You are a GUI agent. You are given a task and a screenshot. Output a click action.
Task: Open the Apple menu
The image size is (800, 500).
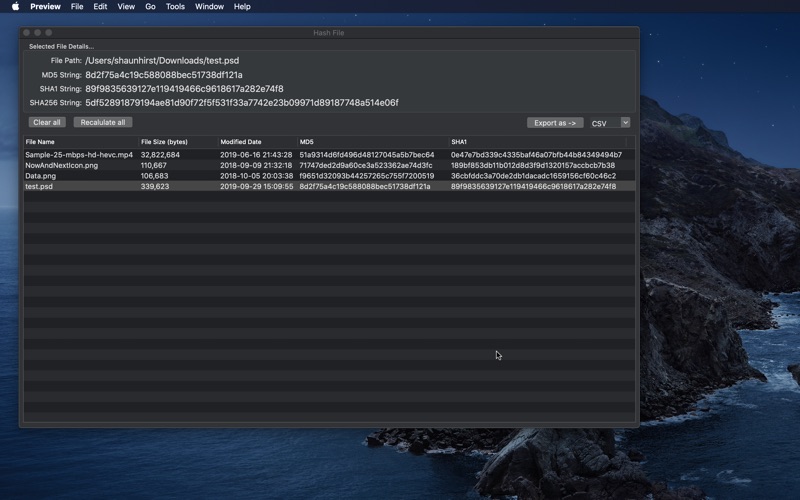coord(15,7)
